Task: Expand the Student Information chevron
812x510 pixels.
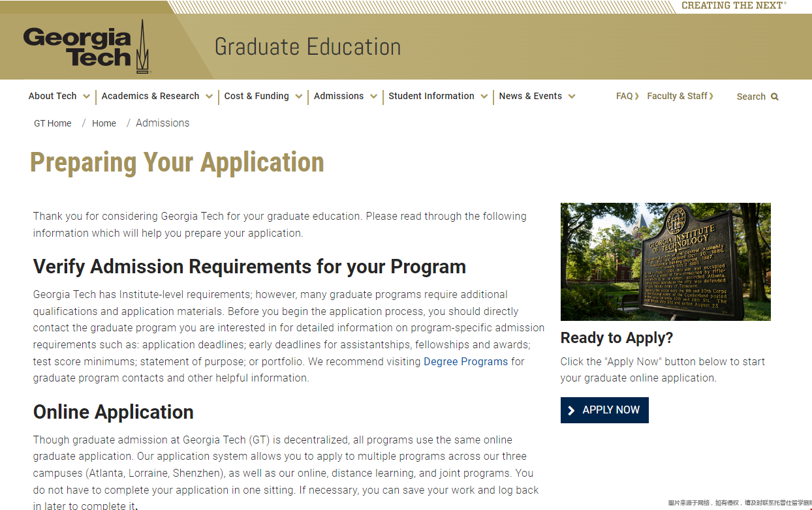Action: 484,97
